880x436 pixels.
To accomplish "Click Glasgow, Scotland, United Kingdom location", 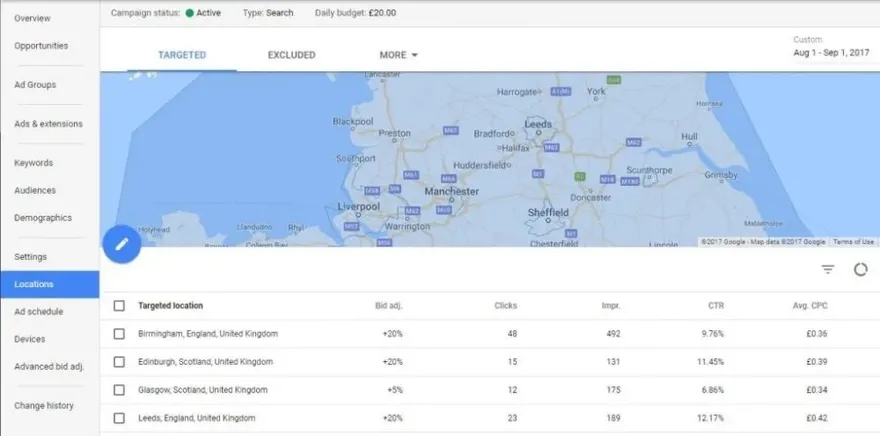I will (203, 390).
